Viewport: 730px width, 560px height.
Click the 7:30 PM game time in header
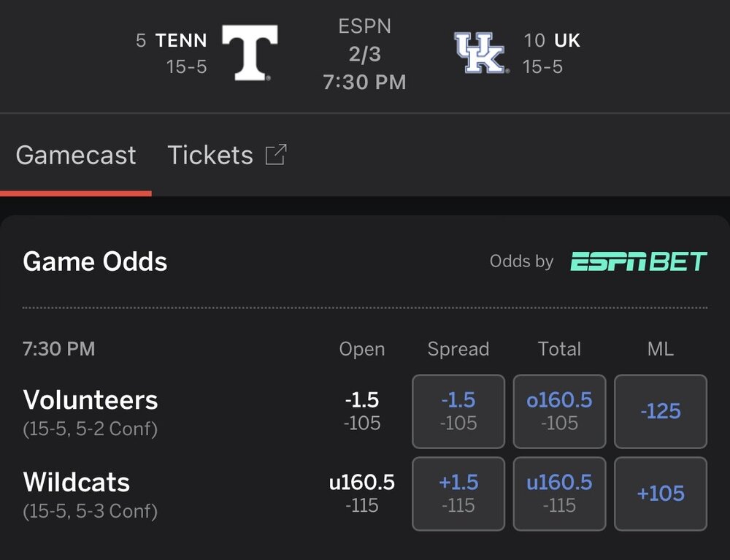364,82
